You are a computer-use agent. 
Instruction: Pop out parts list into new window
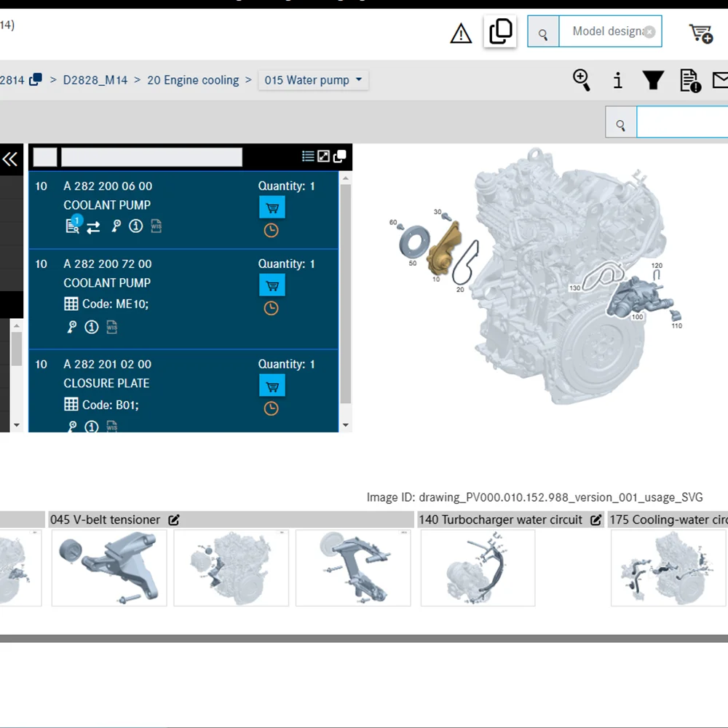coord(339,156)
